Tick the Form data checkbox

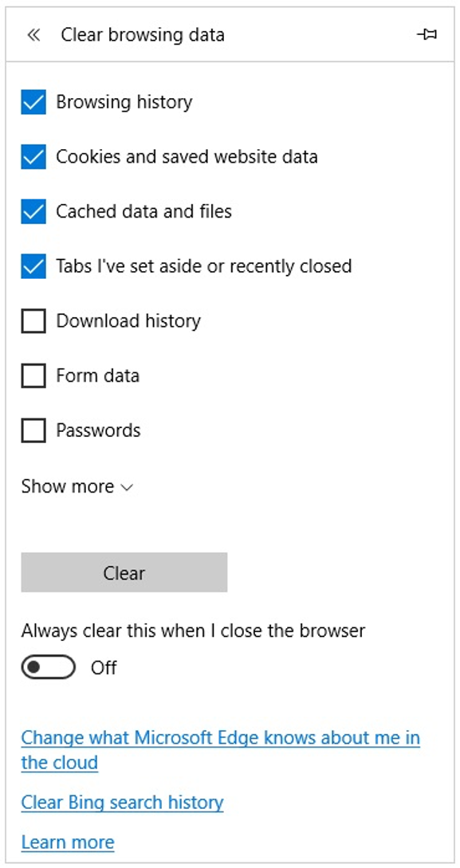coord(33,376)
